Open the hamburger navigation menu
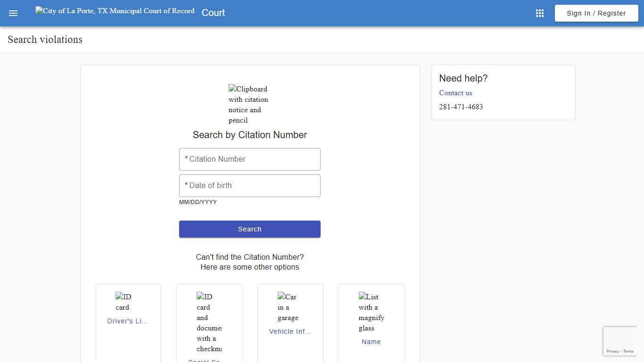 (13, 13)
